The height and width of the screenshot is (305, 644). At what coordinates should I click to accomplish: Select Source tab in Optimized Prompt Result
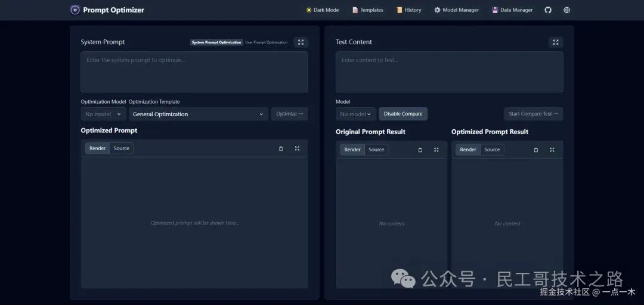coord(492,150)
